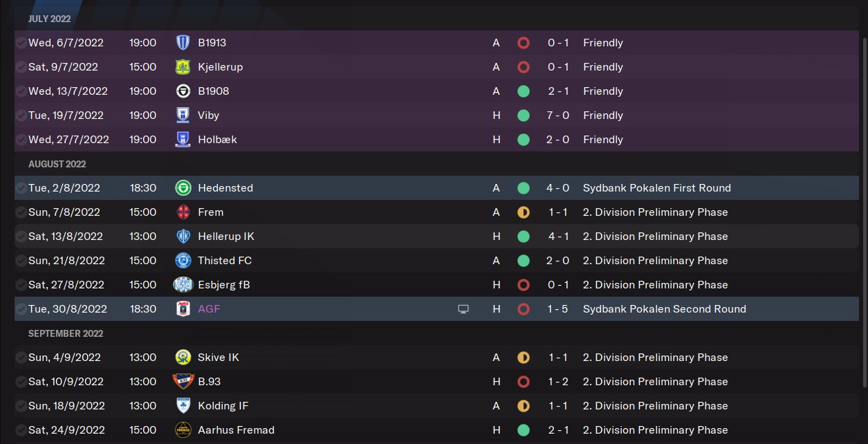The image size is (868, 444).
Task: Open the Kolding IF club crest
Action: (x=183, y=406)
